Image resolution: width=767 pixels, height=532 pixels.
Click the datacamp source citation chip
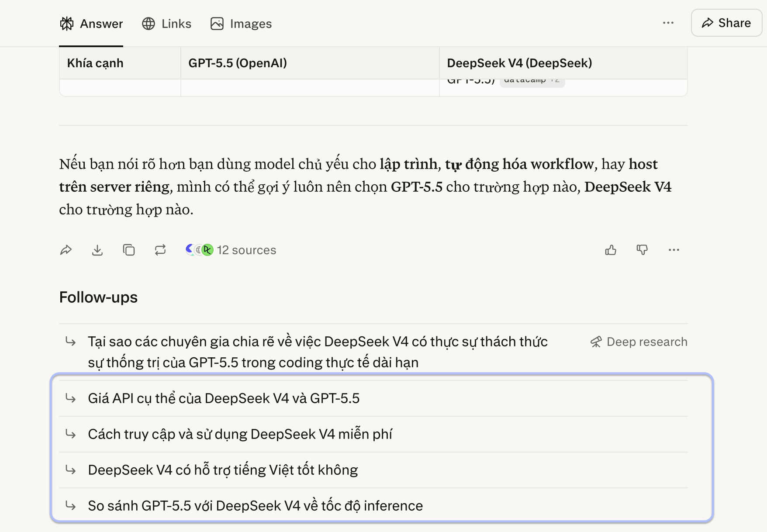pyautogui.click(x=532, y=81)
